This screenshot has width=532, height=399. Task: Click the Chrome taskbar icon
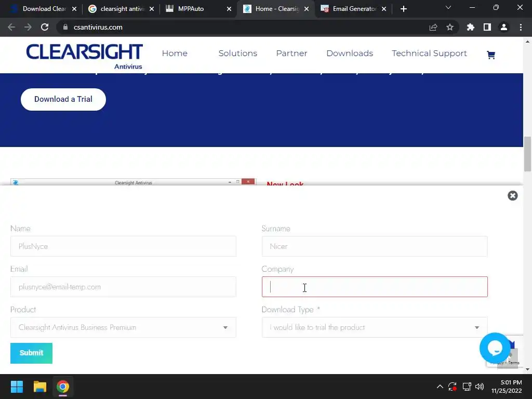point(63,387)
